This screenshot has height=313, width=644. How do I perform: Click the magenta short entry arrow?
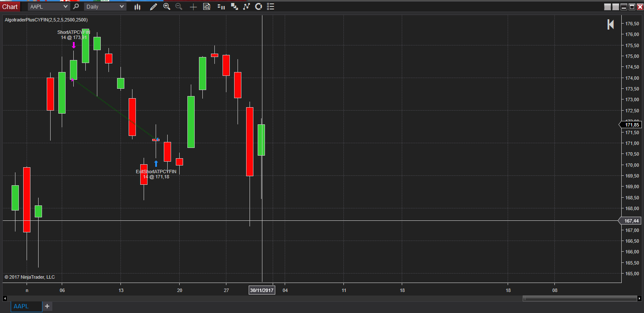[74, 45]
